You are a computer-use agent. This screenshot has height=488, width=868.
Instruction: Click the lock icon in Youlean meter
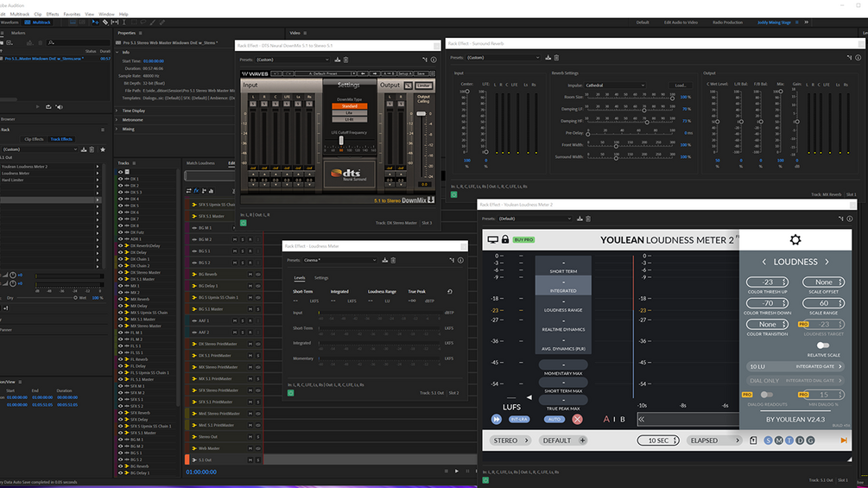pos(505,239)
